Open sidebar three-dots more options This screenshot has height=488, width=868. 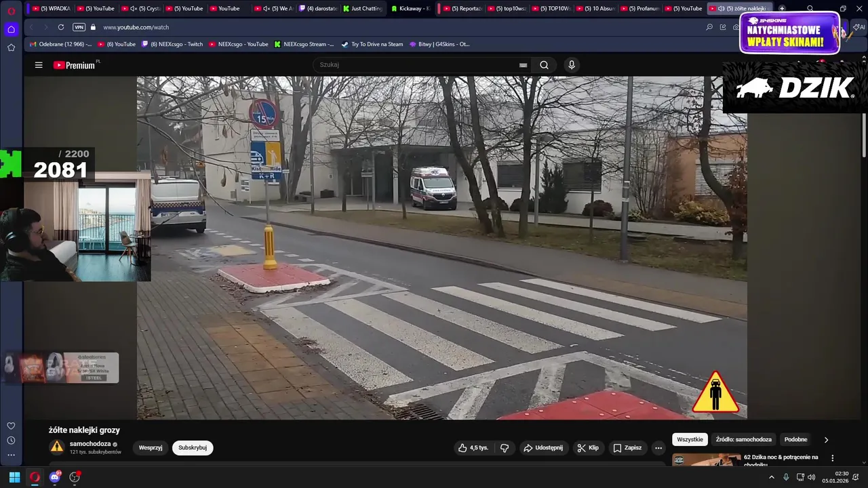(11, 455)
